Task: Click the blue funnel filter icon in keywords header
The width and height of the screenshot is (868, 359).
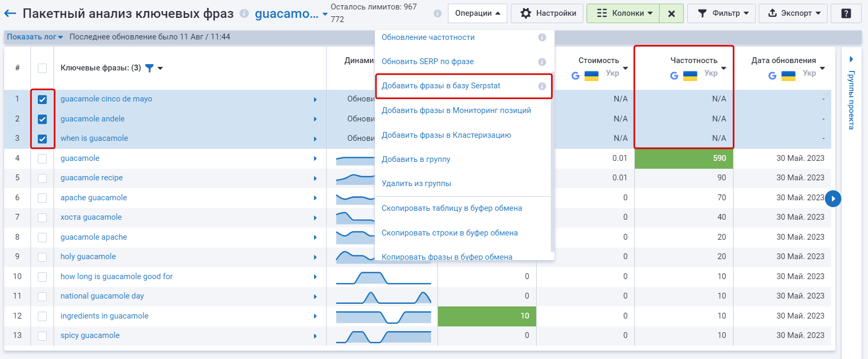Action: [x=149, y=68]
